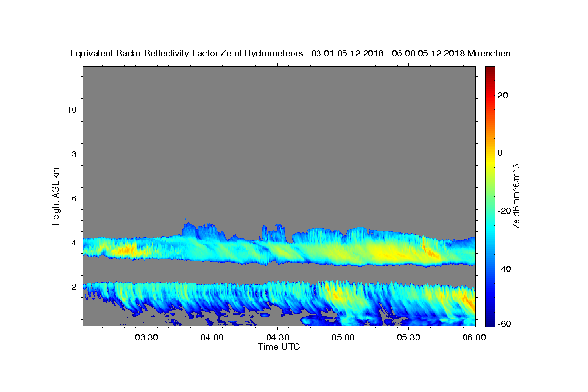Click the dark red top of the colorbar

point(490,70)
